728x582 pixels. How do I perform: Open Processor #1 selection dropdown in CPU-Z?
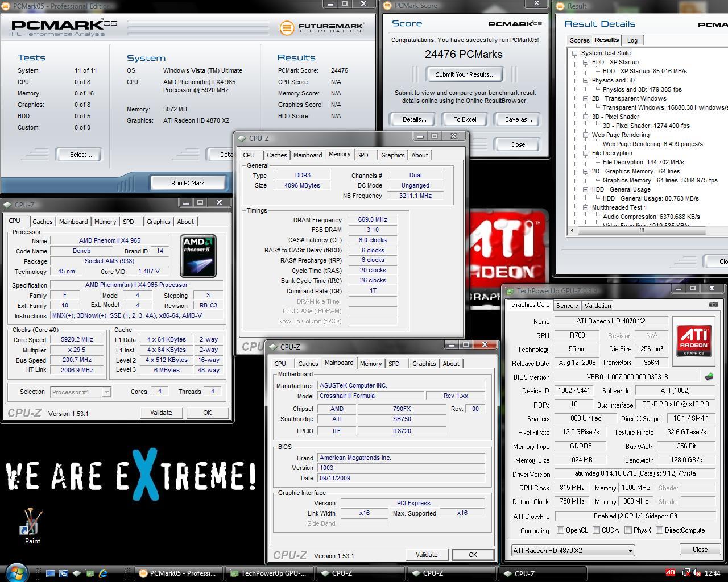[x=80, y=392]
